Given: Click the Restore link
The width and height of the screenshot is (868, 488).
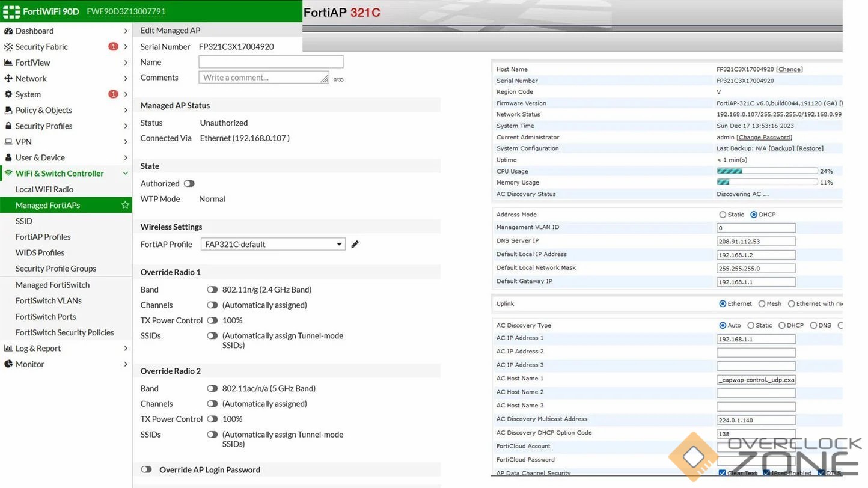Looking at the screenshot, I should coord(810,148).
